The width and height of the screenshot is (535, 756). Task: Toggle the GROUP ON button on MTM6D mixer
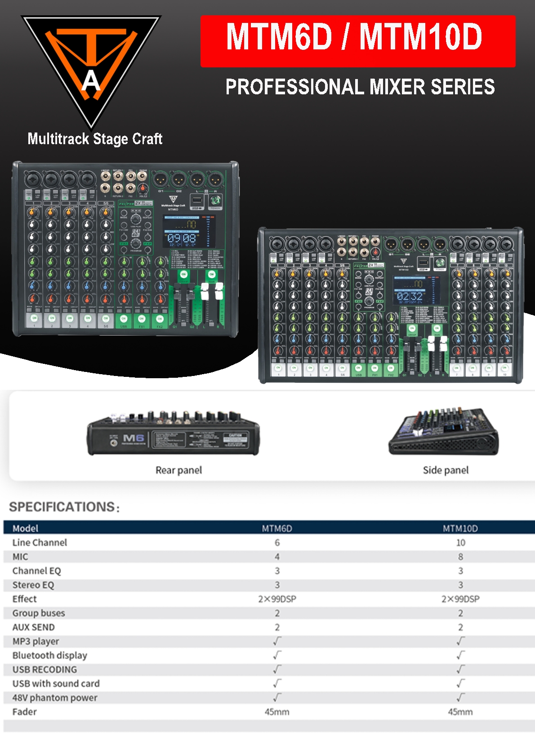click(183, 274)
